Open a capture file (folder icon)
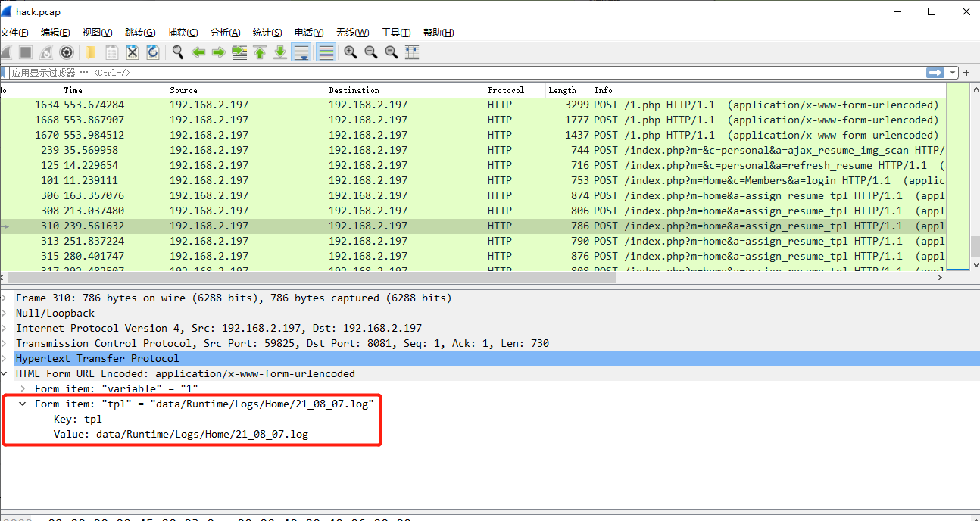The image size is (980, 521). (90, 52)
